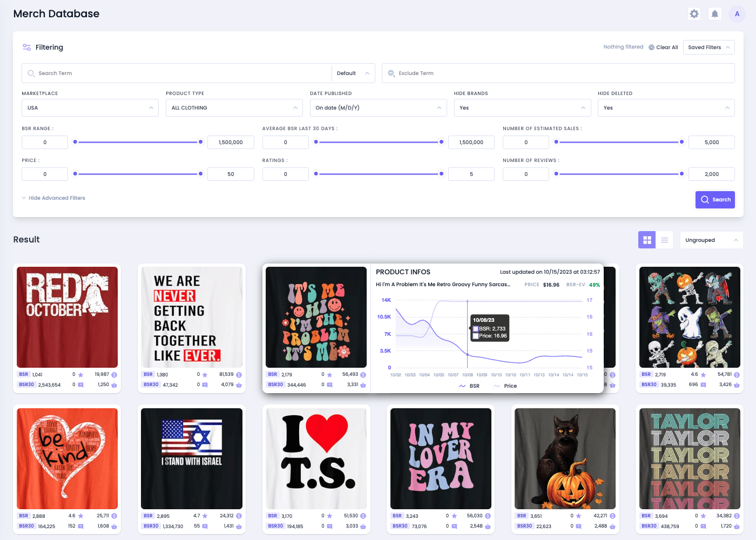Open the Ungrouped grouping dropdown
This screenshot has height=540, width=756.
(x=712, y=240)
